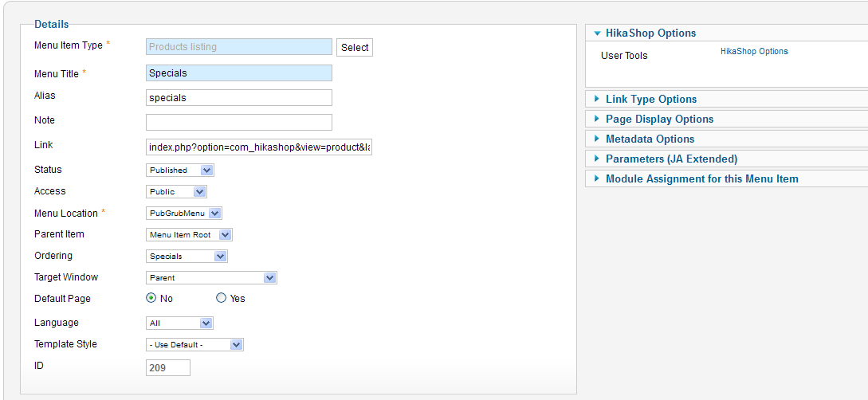Expand Parameters (JA Extended) section

point(671,159)
